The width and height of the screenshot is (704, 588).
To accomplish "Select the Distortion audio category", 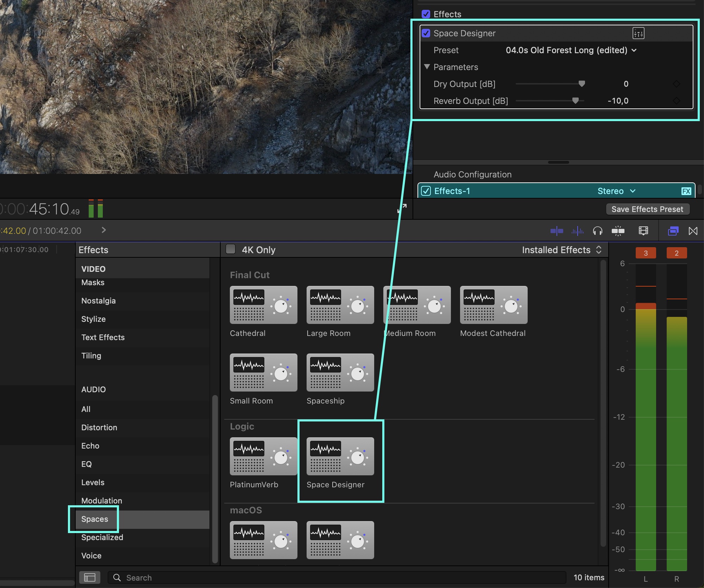I will tap(99, 427).
